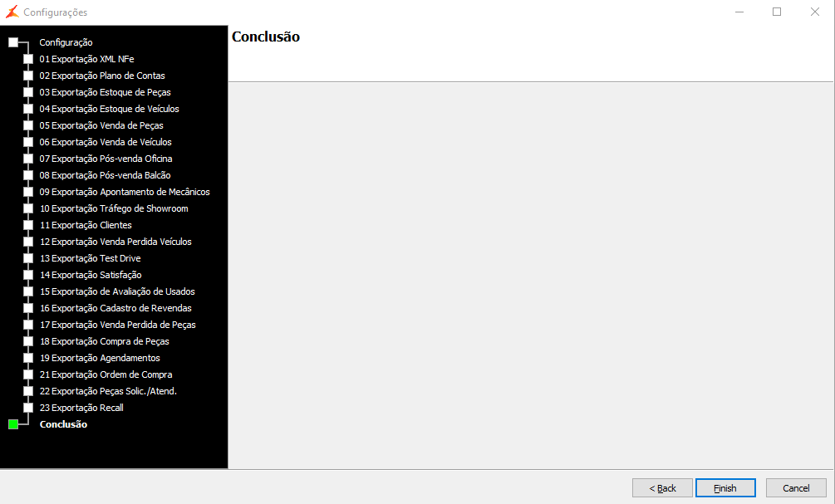
Task: Go back with the Back button
Action: click(662, 488)
